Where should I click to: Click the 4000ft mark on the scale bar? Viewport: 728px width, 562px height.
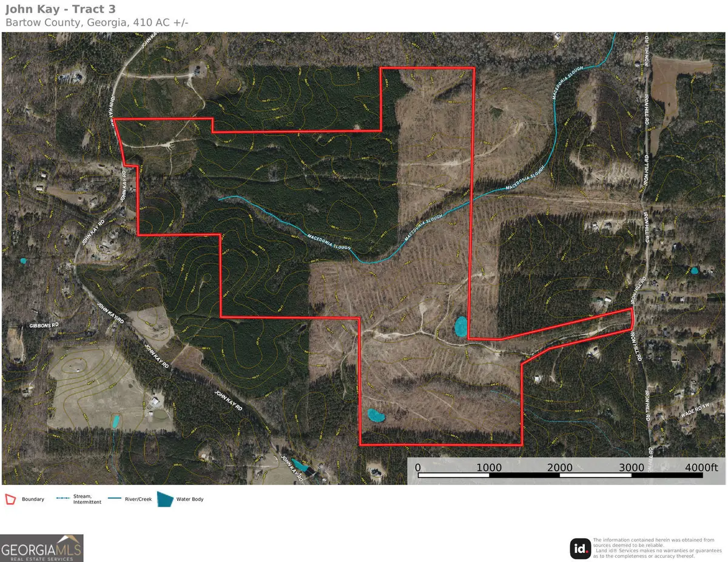coord(699,468)
